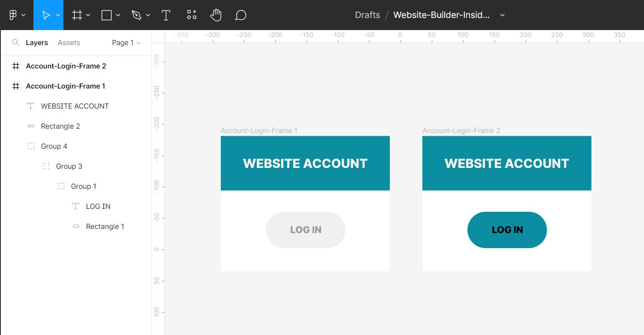Image resolution: width=644 pixels, height=335 pixels.
Task: Open the Page 1 dropdown
Action: (x=126, y=43)
